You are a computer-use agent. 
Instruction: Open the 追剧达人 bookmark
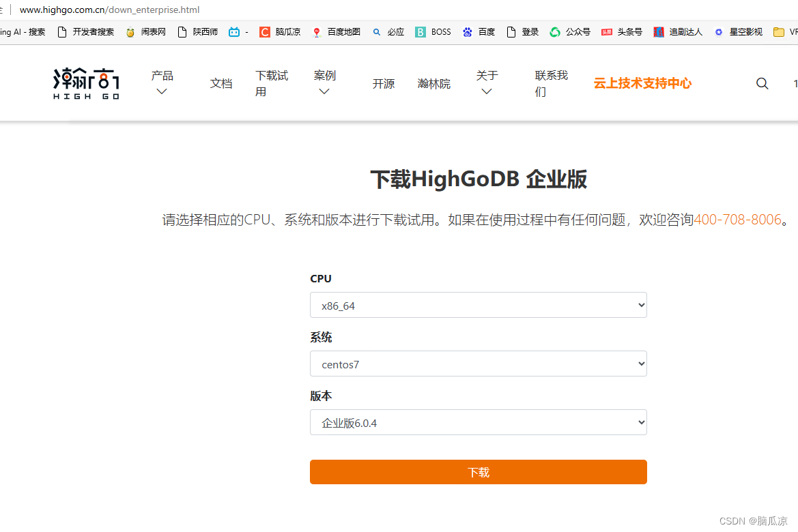click(678, 32)
